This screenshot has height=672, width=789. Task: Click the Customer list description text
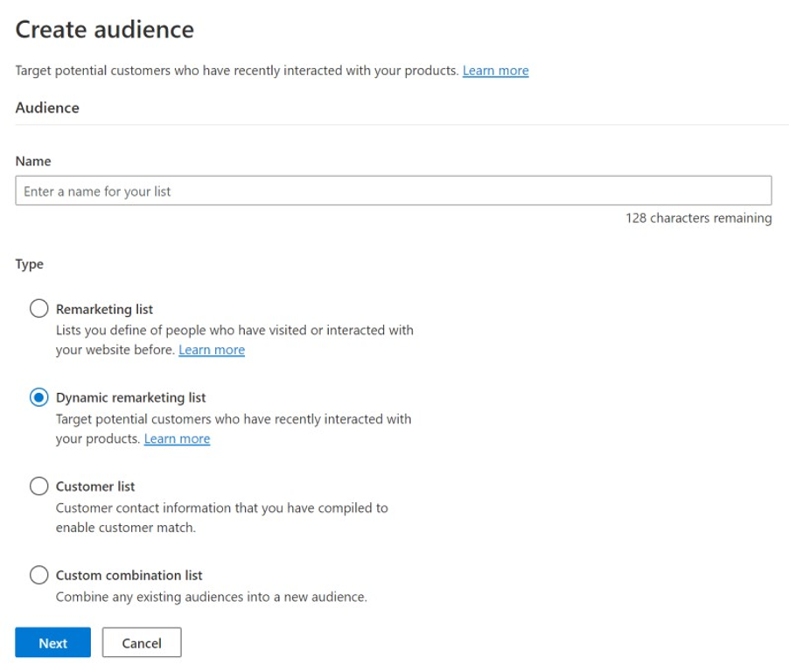(x=222, y=517)
